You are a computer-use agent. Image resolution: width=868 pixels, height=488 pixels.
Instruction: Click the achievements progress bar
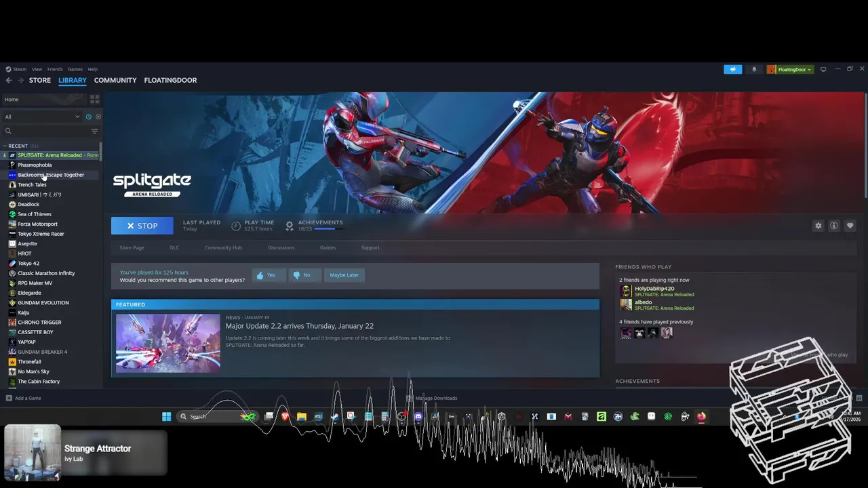click(330, 229)
